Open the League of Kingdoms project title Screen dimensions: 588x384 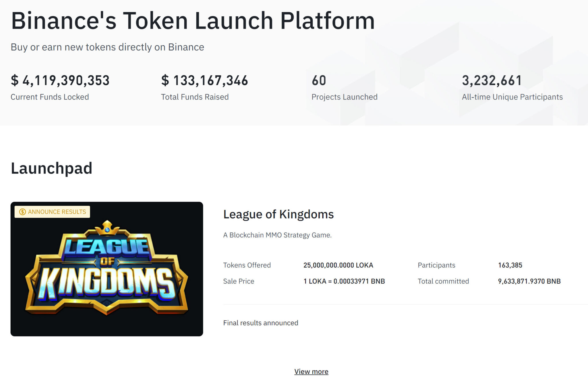pos(278,214)
